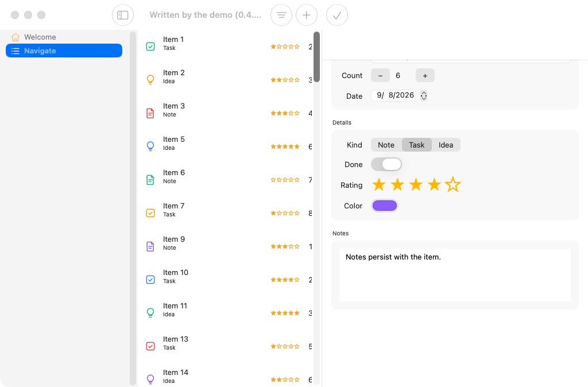Viewport: 588px width, 387px height.
Task: Click the Notes section header
Action: pos(341,233)
